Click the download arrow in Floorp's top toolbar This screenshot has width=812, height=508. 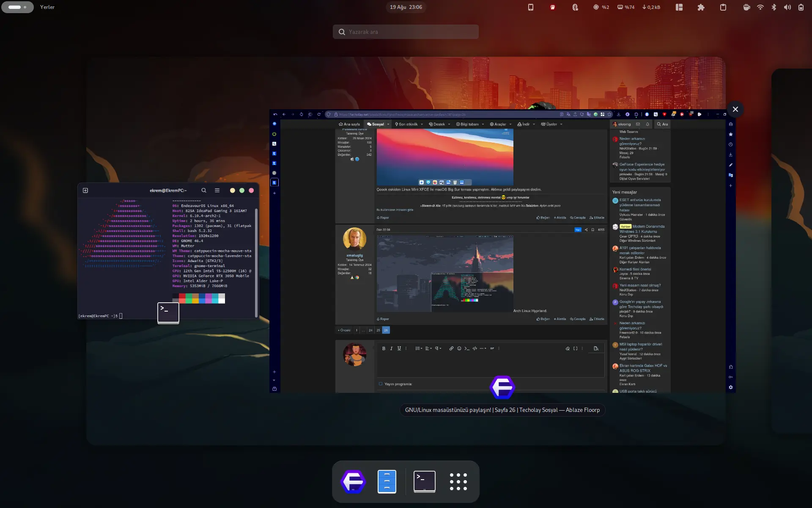(619, 114)
